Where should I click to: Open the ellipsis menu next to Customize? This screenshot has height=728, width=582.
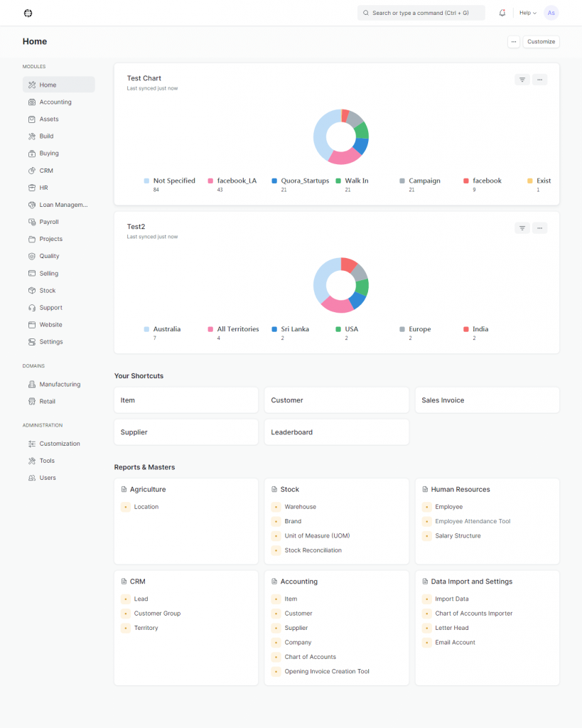[514, 41]
